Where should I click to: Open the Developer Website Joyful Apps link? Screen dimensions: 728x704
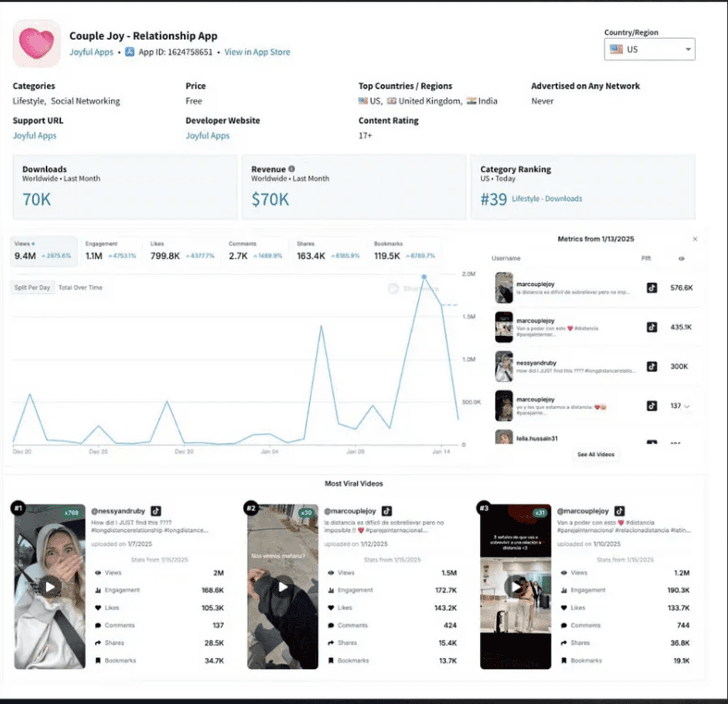(208, 135)
